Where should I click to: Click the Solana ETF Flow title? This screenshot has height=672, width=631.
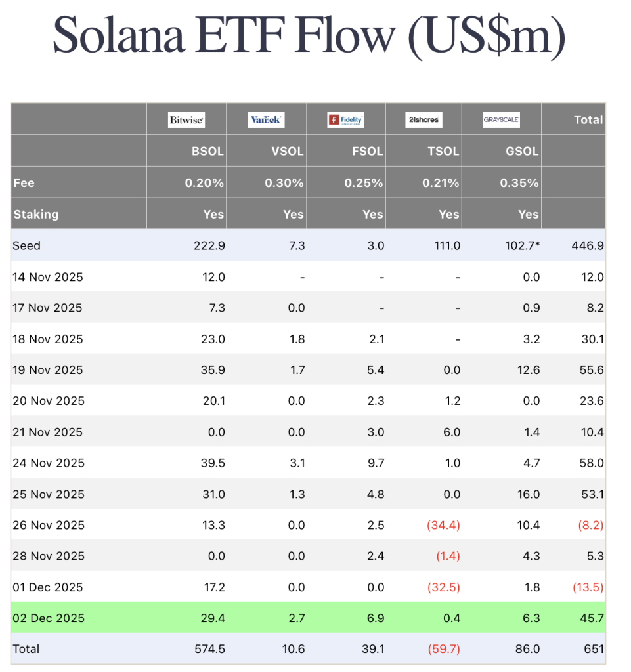(x=309, y=37)
